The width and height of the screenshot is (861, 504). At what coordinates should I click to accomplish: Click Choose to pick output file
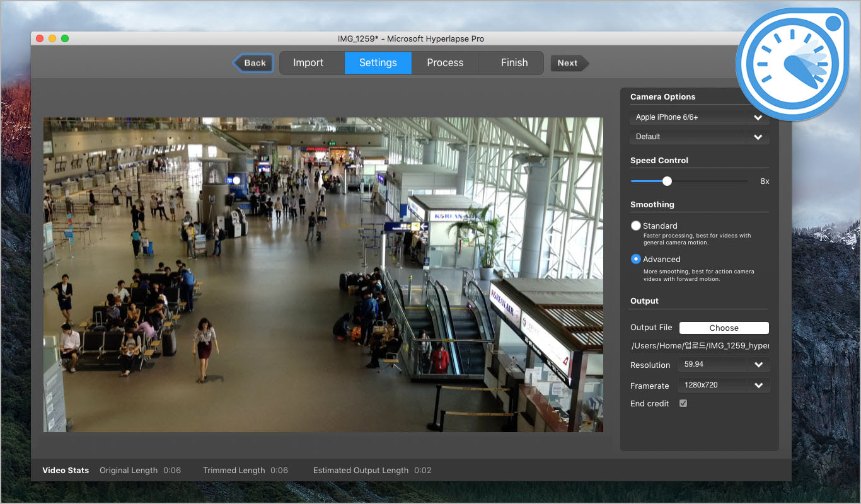click(724, 328)
